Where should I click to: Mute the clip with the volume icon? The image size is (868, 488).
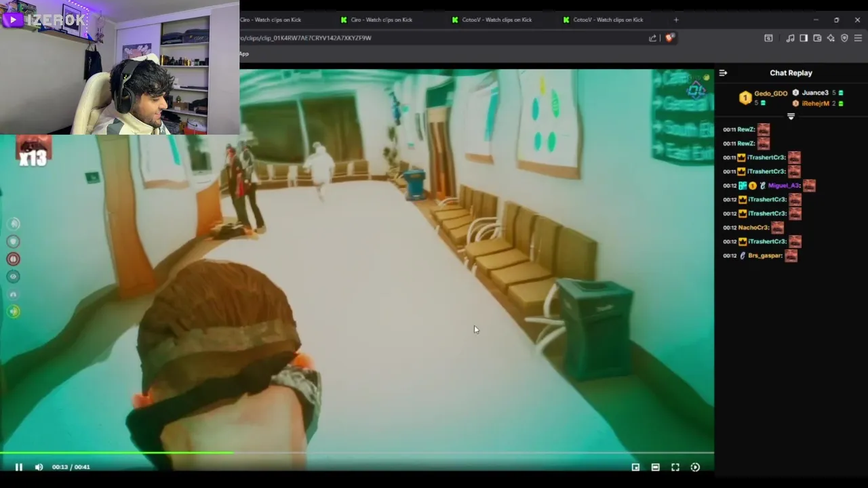[x=39, y=467]
